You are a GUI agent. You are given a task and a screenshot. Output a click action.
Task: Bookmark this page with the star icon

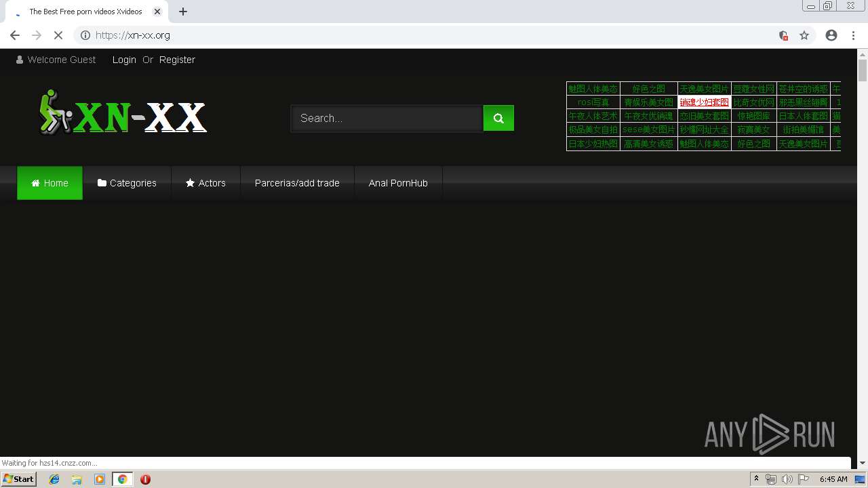(804, 35)
